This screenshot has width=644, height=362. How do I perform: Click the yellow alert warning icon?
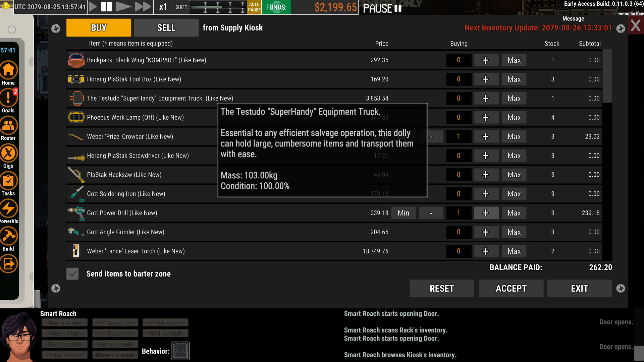point(6,6)
